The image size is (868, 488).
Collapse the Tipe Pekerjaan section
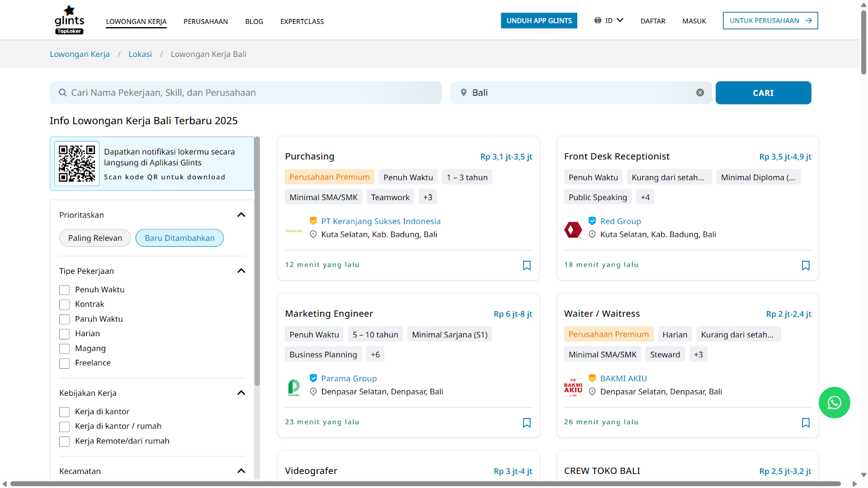pyautogui.click(x=241, y=271)
